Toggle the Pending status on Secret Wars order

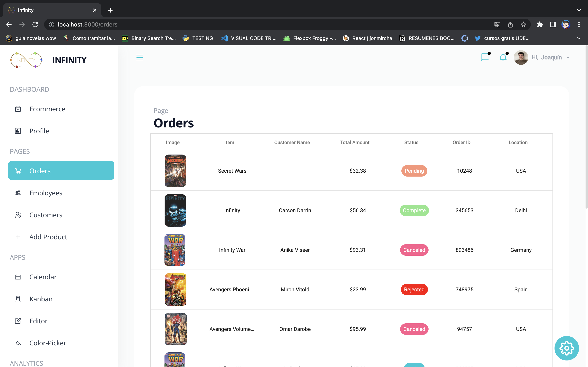coord(414,171)
